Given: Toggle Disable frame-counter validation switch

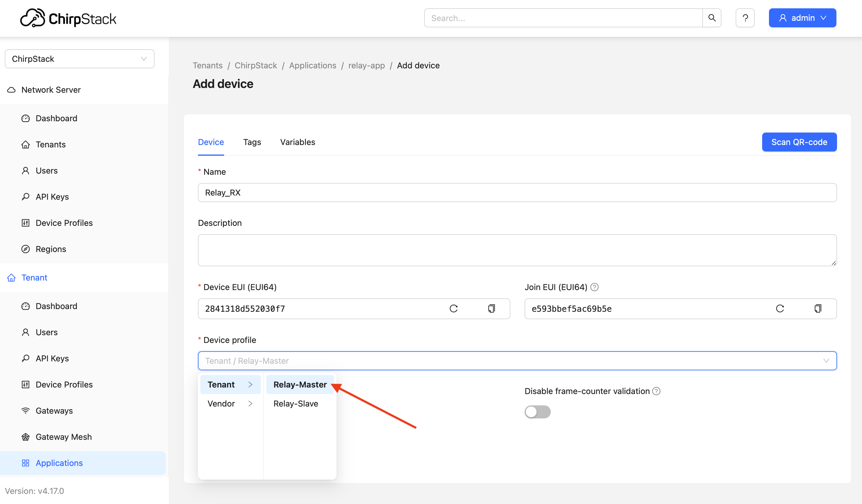Looking at the screenshot, I should (x=537, y=412).
